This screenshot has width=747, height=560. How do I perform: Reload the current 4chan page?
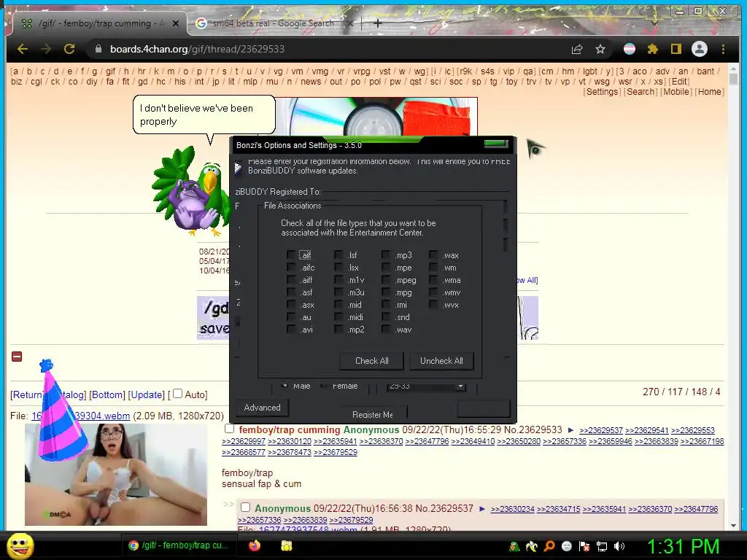coord(69,49)
